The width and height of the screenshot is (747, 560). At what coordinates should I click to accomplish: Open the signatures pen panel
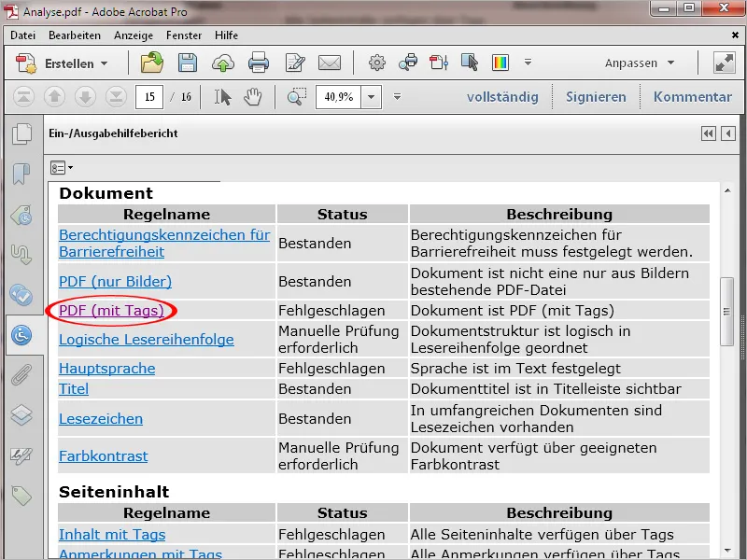point(21,456)
